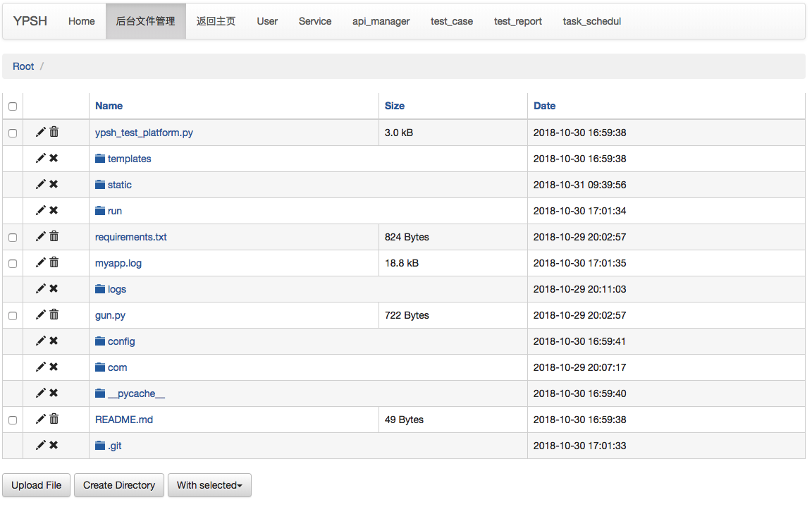
Task: Open the README.md file link
Action: 124,420
